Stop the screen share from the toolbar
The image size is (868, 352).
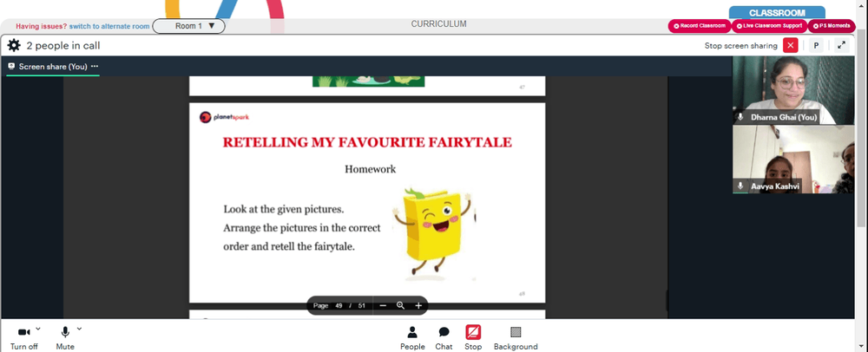473,337
